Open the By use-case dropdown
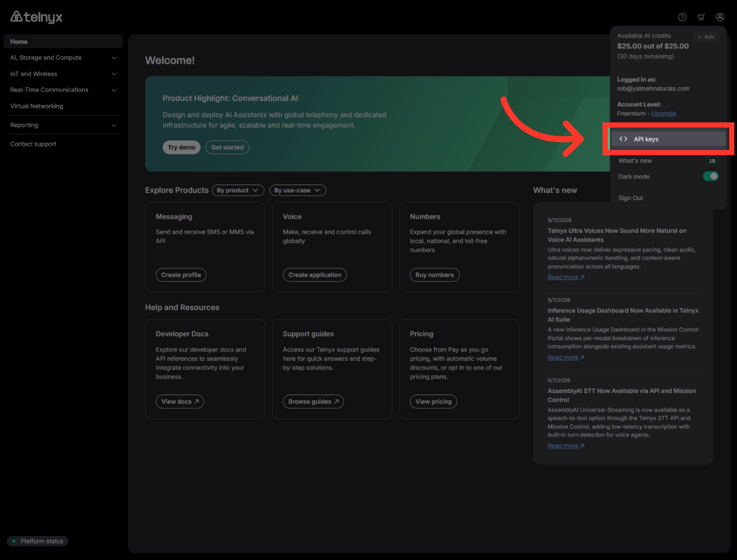Image resolution: width=737 pixels, height=560 pixels. 297,190
